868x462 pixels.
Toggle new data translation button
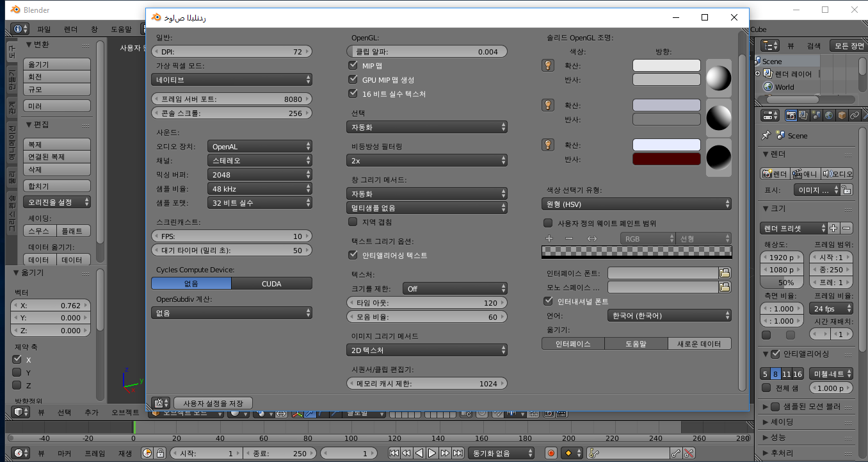click(700, 344)
